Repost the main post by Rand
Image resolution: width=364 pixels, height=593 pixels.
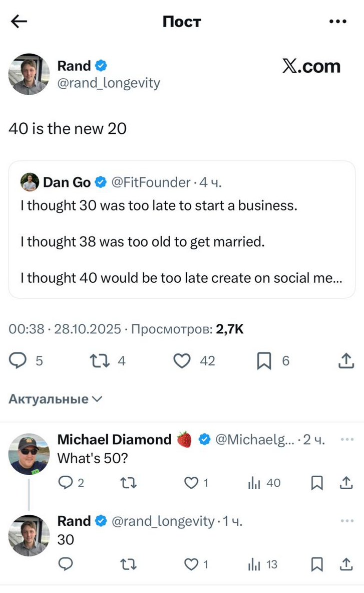(99, 360)
